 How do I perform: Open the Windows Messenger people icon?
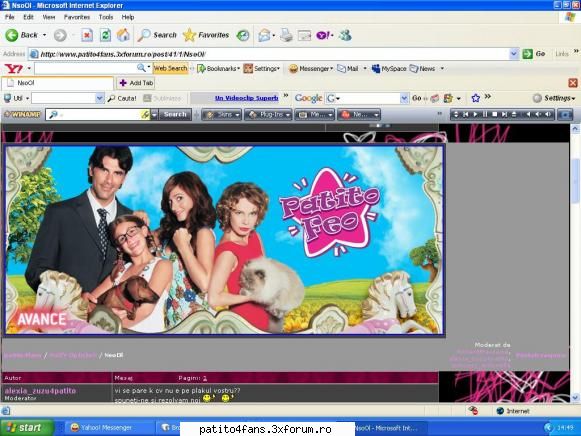345,35
